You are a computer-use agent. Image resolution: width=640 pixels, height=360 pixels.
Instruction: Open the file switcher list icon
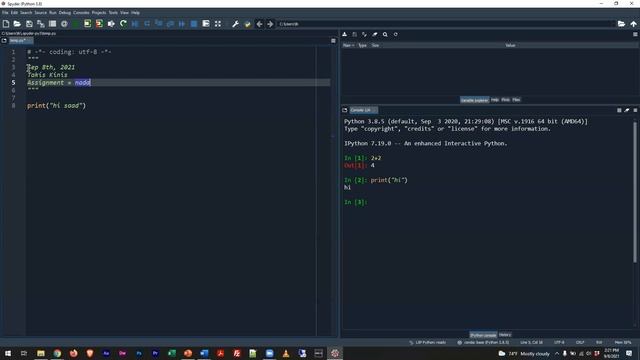[52, 24]
